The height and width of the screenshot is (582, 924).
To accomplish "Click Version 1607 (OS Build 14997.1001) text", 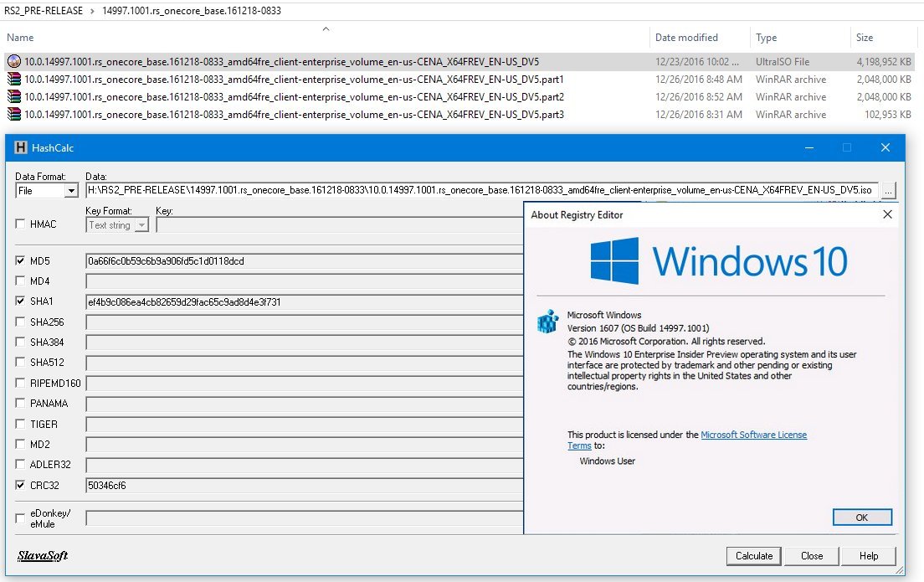I will 639,328.
